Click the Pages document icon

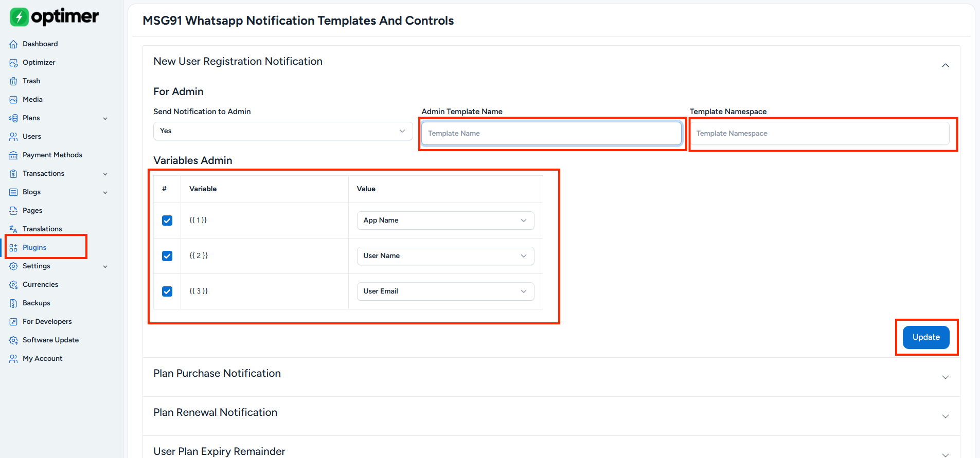(x=13, y=211)
